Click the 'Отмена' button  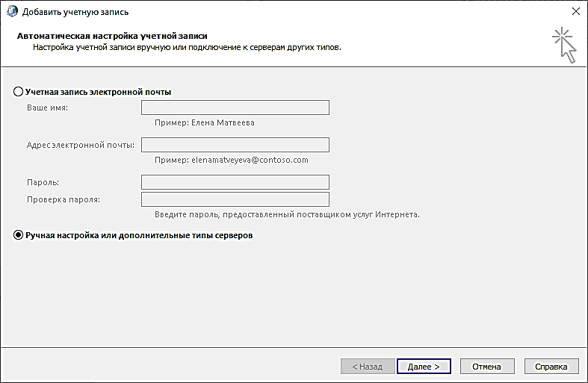486,367
